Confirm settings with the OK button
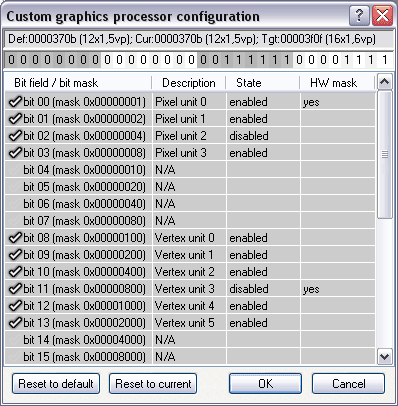Screen dimensions: 398x406 pos(265,383)
